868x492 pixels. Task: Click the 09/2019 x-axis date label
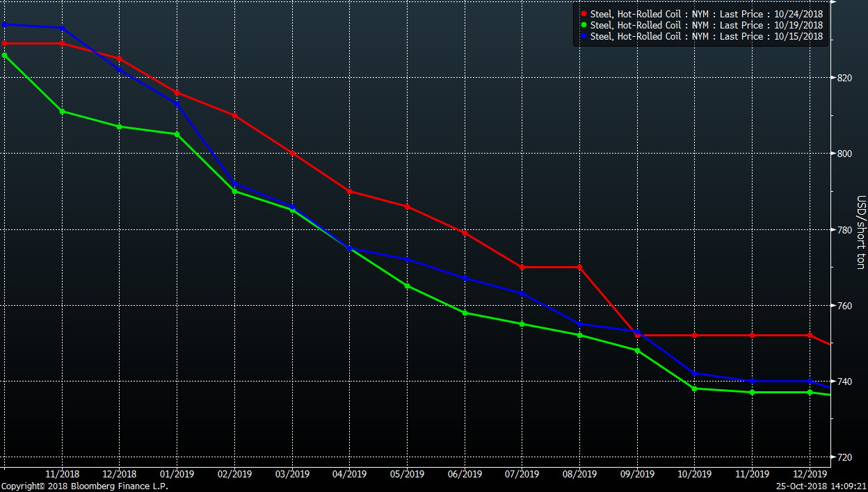point(637,475)
